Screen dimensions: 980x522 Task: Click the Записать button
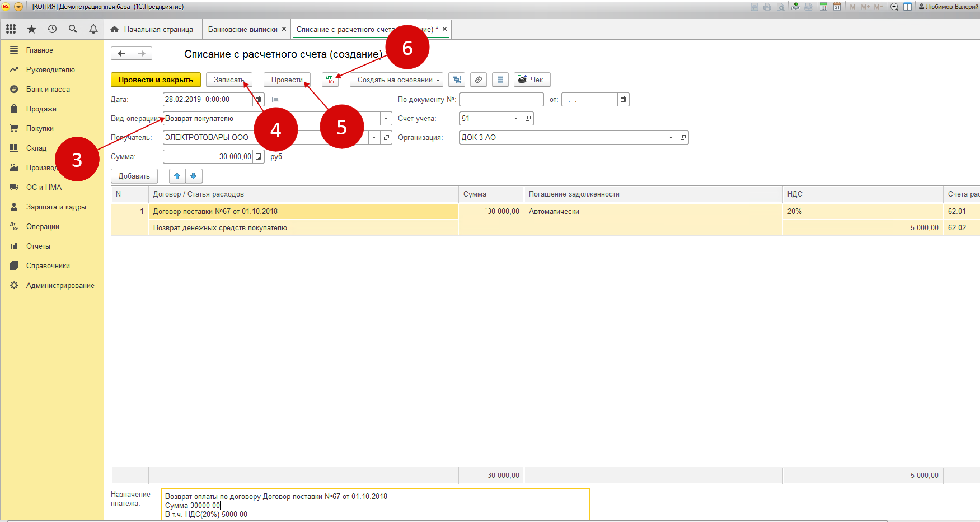point(229,80)
